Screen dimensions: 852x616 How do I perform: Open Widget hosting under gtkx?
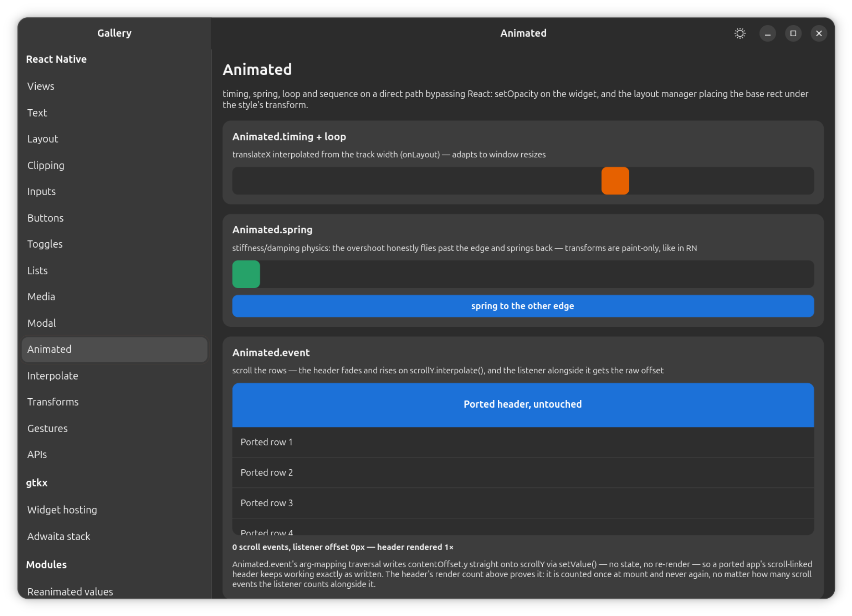pos(115,510)
